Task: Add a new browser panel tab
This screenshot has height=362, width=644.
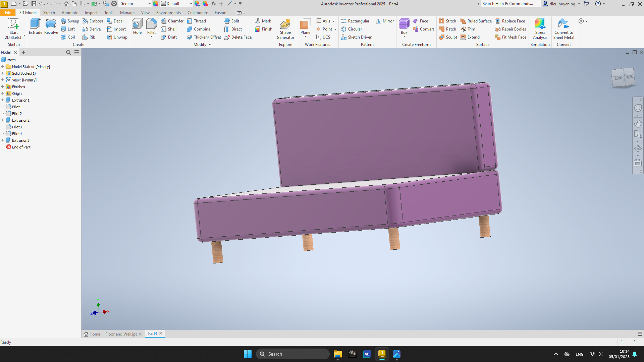Action: point(23,52)
